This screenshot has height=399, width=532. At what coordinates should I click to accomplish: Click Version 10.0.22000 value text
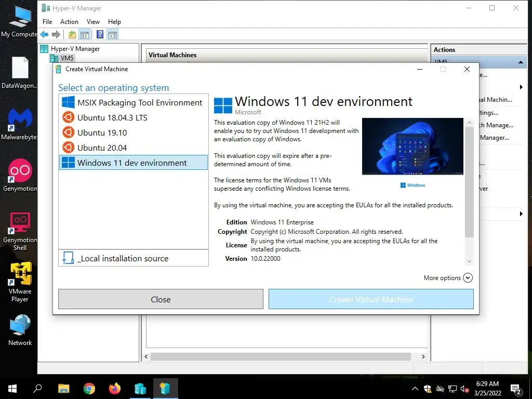[x=265, y=259]
